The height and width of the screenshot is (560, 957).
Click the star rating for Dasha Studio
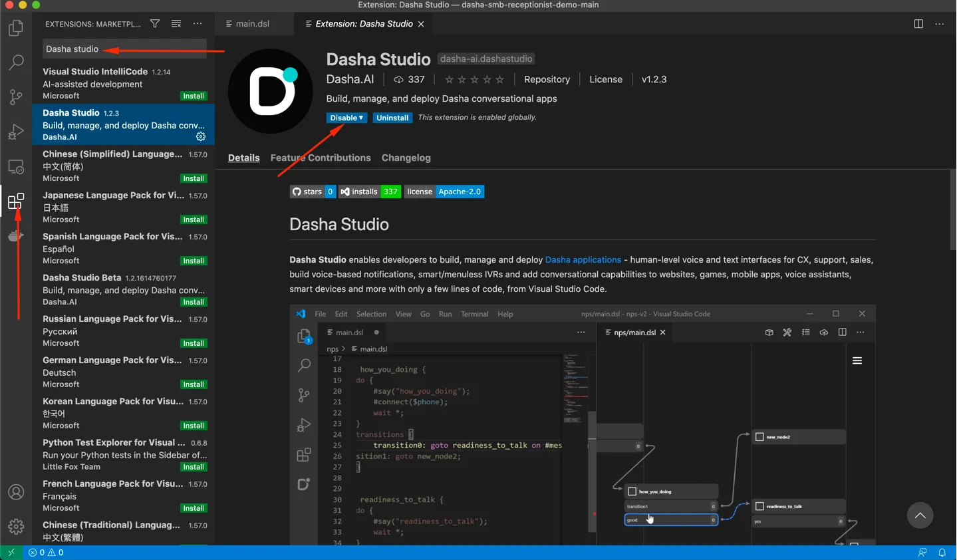pyautogui.click(x=474, y=79)
